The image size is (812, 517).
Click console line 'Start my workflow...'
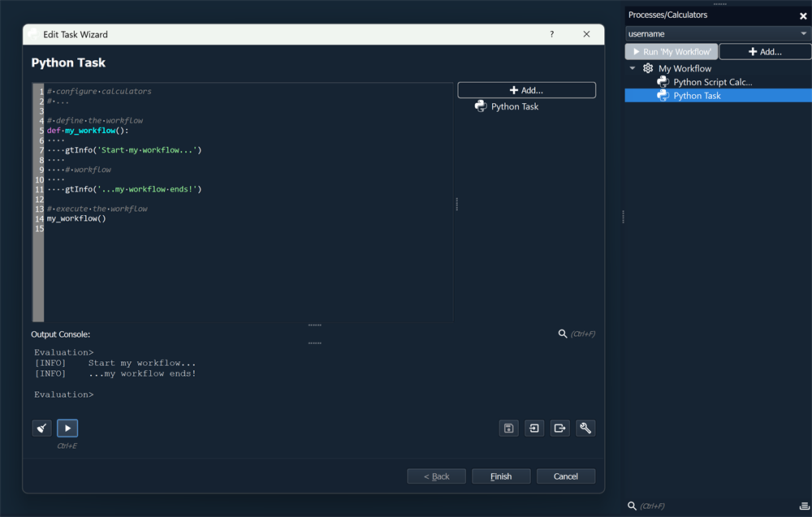click(x=142, y=363)
